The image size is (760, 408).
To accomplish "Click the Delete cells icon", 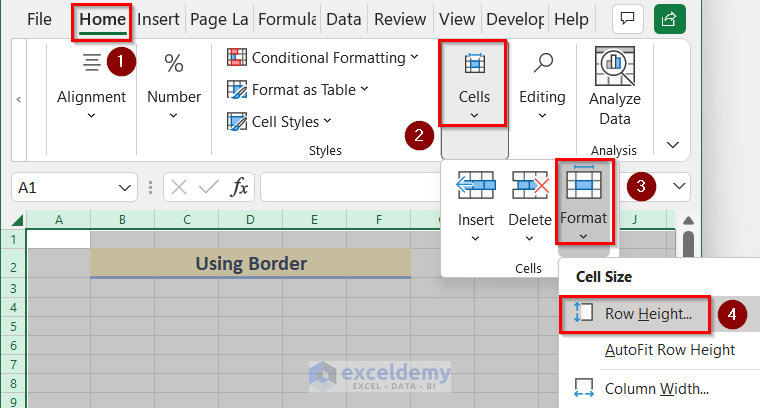I will click(x=530, y=185).
